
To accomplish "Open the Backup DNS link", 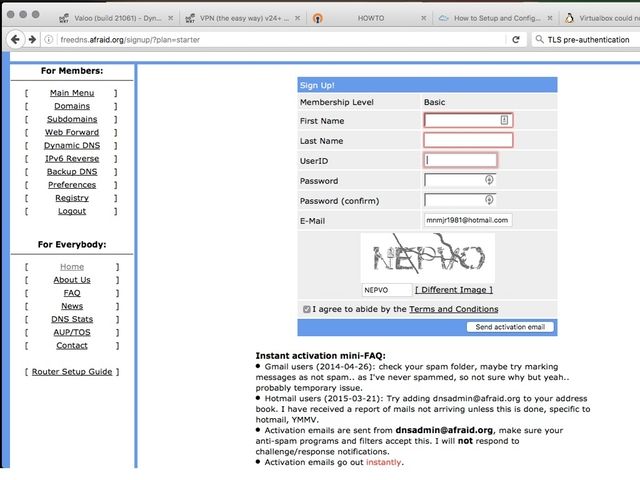I will point(72,171).
